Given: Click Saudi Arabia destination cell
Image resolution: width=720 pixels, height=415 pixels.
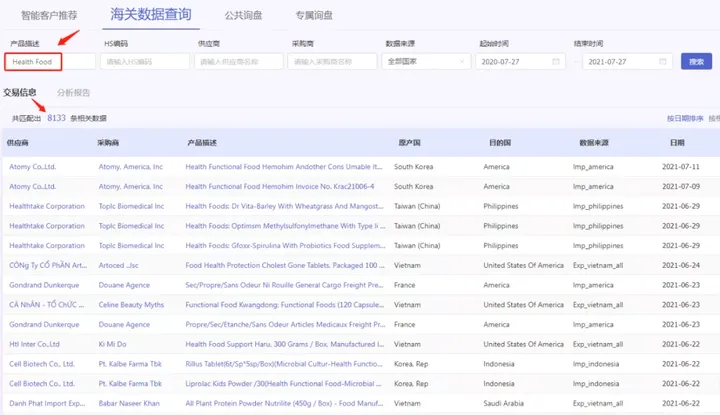Looking at the screenshot, I should [x=504, y=404].
